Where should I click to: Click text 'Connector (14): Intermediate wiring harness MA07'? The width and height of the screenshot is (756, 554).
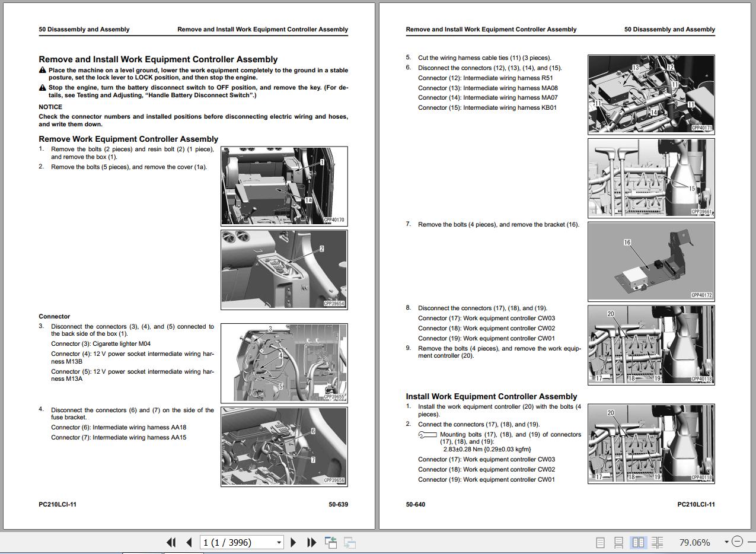488,97
